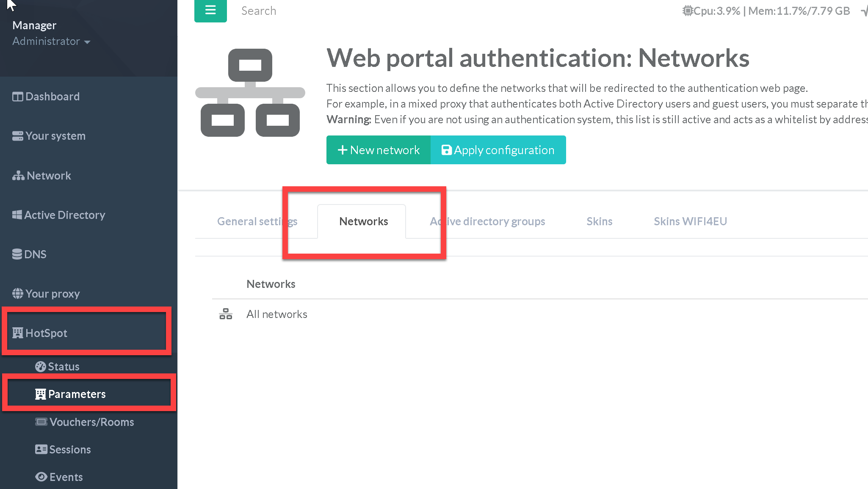Click the All networks row icon
The height and width of the screenshot is (489, 868).
(226, 314)
